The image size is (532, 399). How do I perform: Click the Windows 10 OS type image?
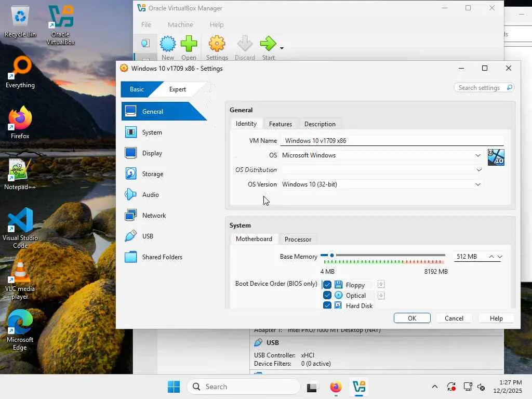coord(496,157)
